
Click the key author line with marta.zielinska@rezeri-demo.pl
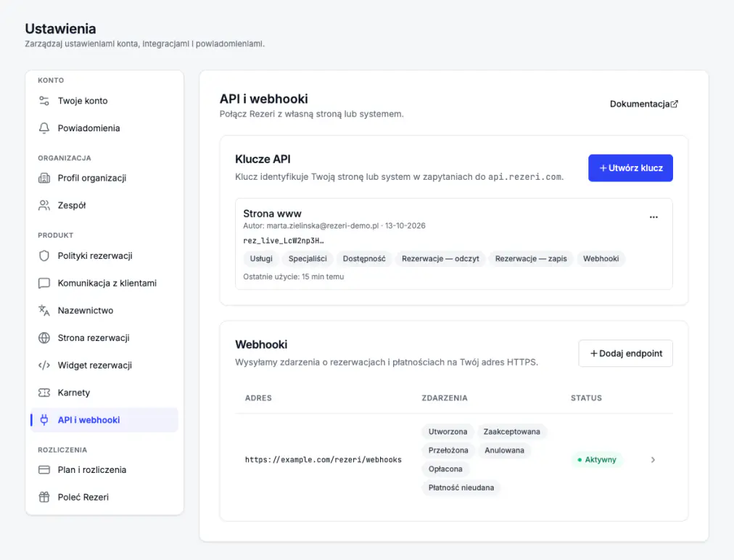[x=334, y=226]
